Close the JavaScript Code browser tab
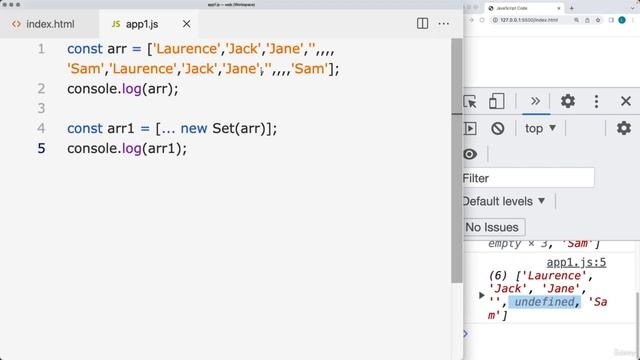The image size is (640, 360). (x=559, y=8)
